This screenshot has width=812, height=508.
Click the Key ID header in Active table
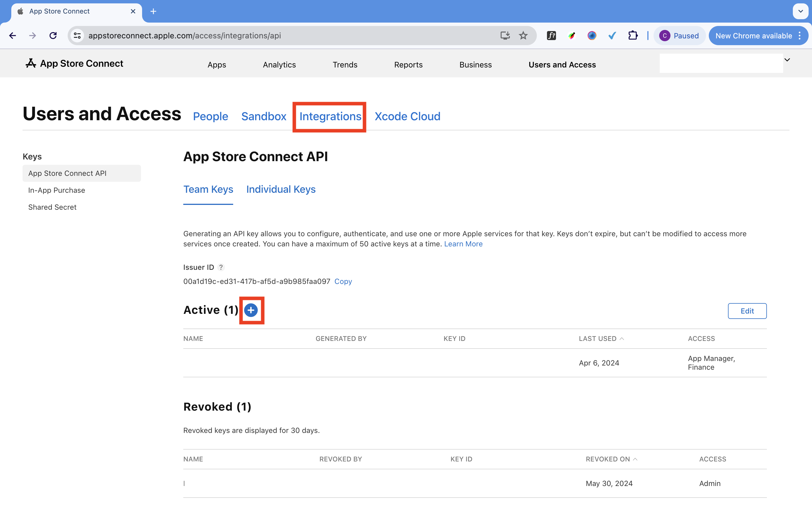[454, 339]
